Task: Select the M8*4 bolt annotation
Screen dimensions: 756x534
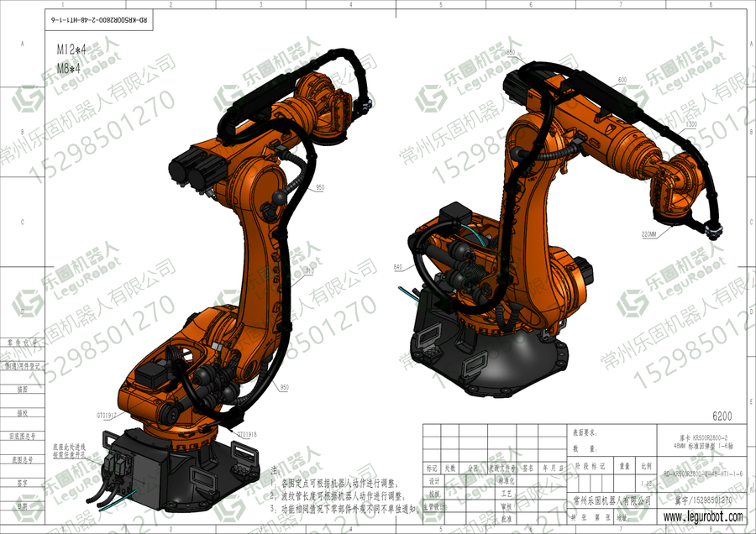Action: pyautogui.click(x=69, y=69)
